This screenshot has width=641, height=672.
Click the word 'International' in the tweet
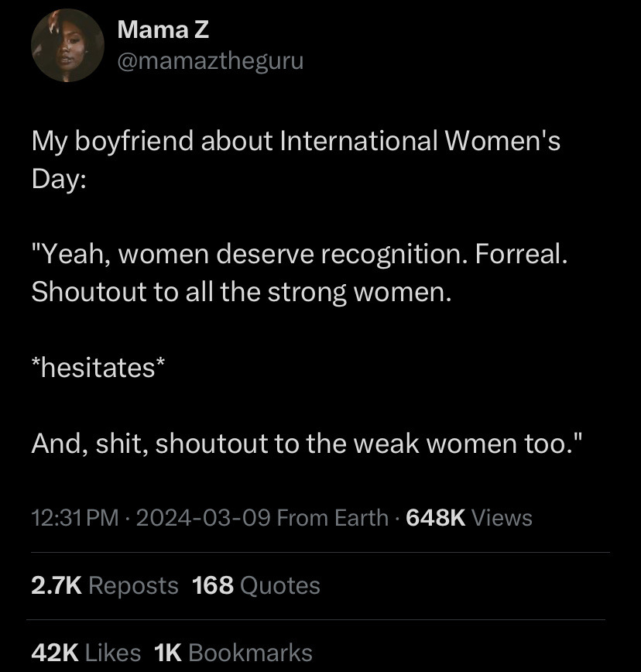[358, 142]
